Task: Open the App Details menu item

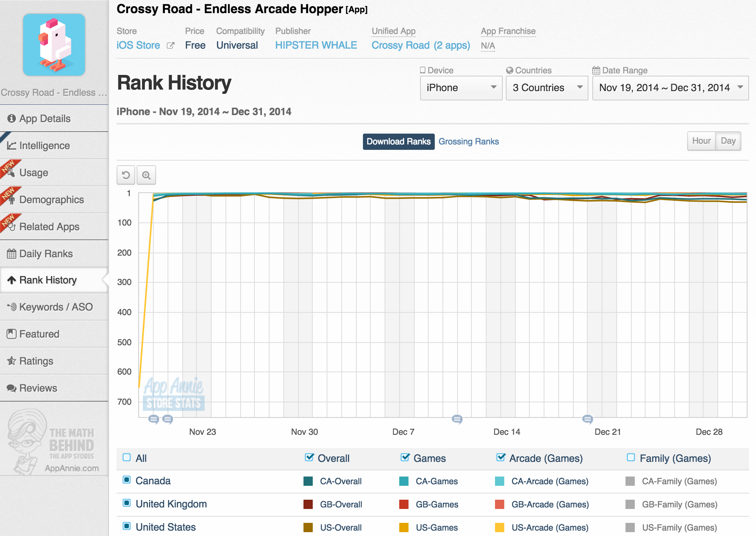Action: click(x=54, y=119)
